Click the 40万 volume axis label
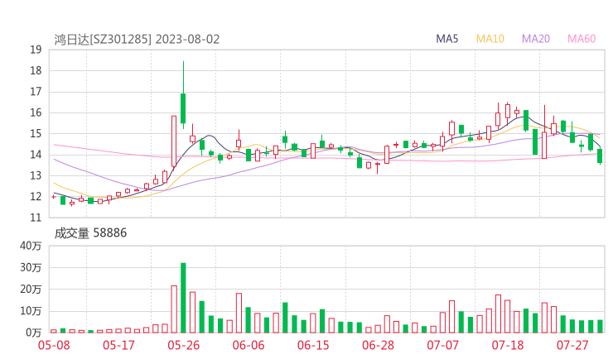The image size is (613, 364). [x=31, y=246]
